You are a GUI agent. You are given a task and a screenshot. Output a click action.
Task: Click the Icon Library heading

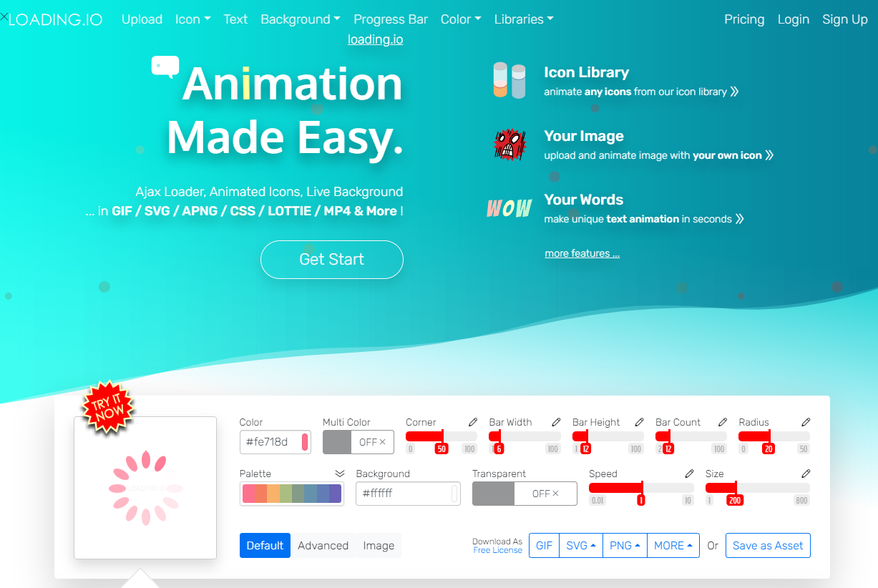[586, 72]
